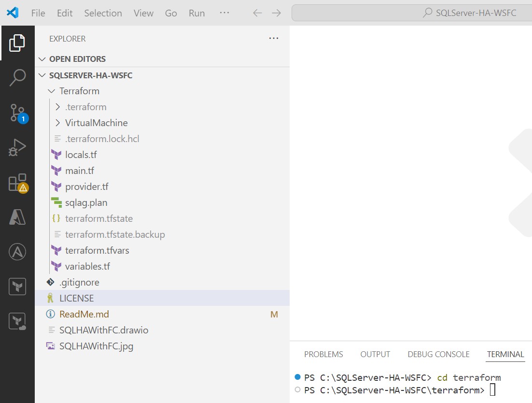Screen dimensions: 532x403
Task: Collapse the SQLSERVER-HA-WSFC root folder
Action: 42,75
